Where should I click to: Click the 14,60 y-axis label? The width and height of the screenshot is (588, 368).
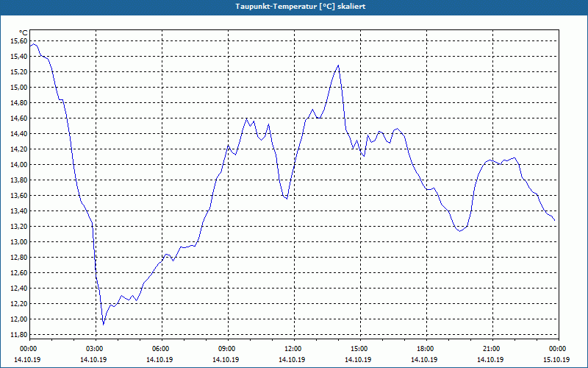coord(18,118)
